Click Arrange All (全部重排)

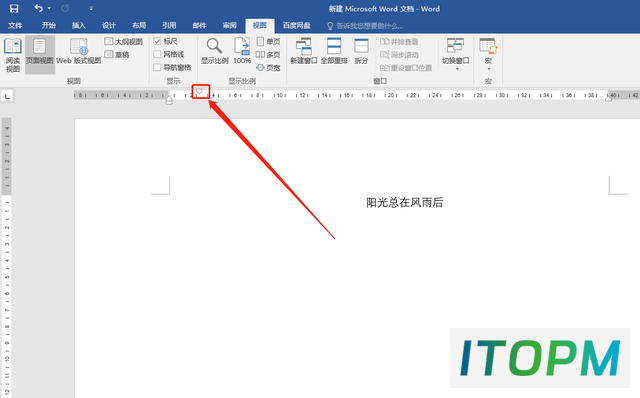pos(334,51)
